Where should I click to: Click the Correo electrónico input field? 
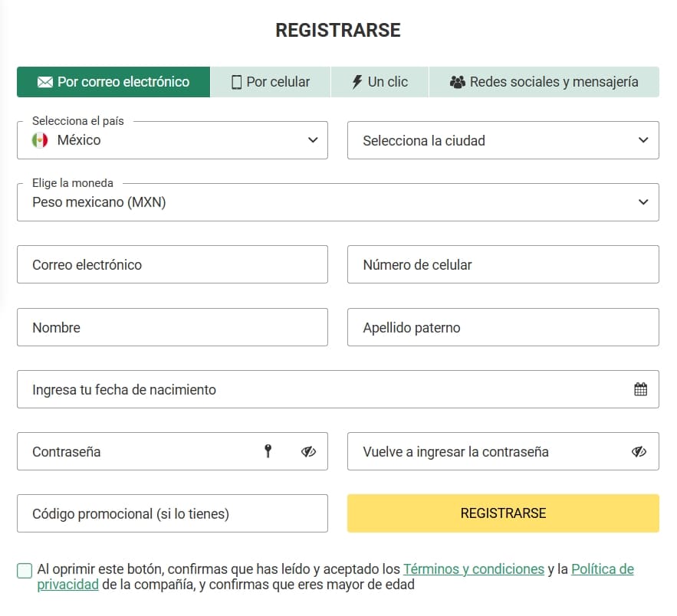coord(172,264)
